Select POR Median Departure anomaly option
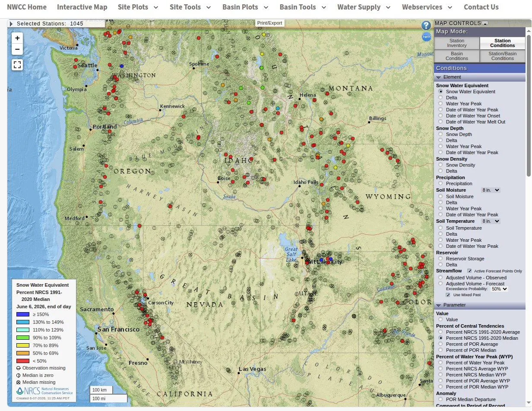The image size is (532, 411). (x=440, y=399)
